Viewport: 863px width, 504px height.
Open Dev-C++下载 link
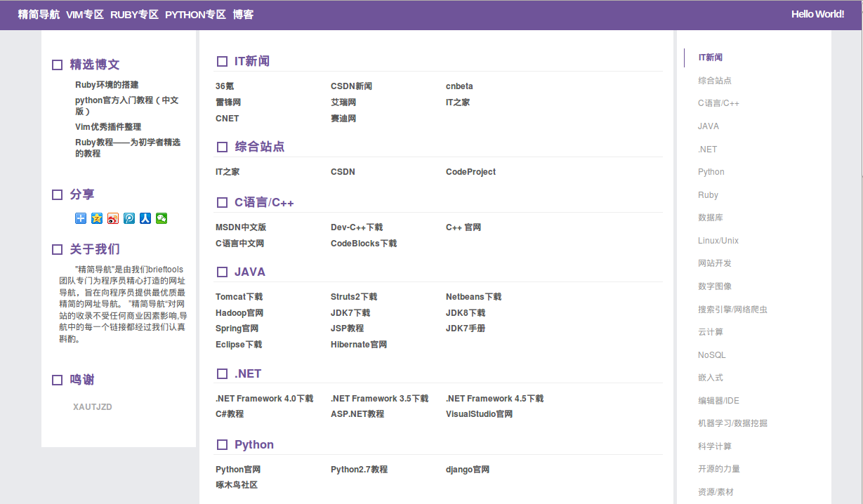pos(357,227)
